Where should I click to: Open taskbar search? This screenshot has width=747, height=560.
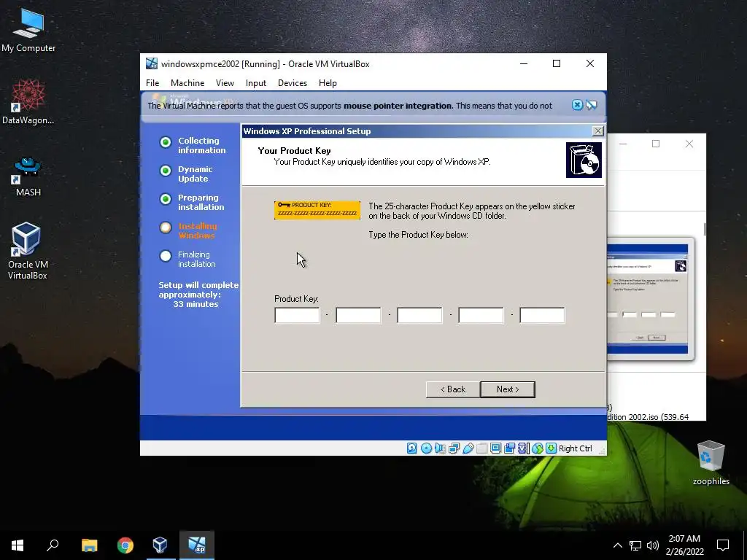click(x=53, y=545)
